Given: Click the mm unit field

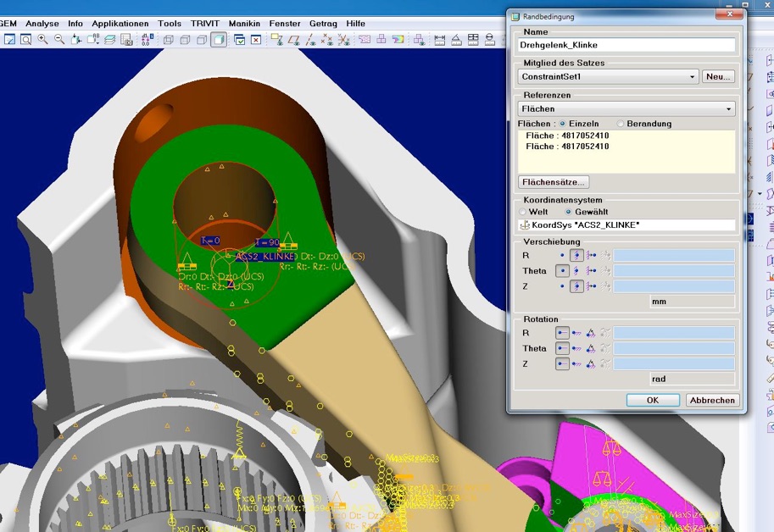Looking at the screenshot, I should tap(693, 302).
